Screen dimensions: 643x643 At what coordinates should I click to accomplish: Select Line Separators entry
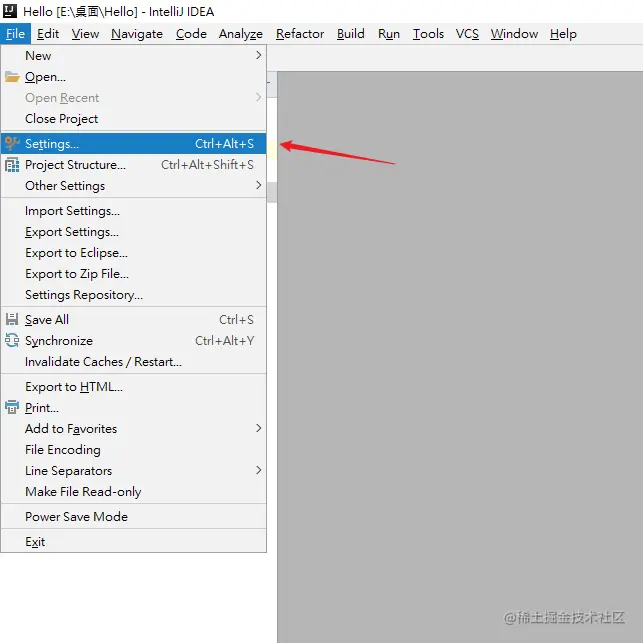click(x=134, y=470)
